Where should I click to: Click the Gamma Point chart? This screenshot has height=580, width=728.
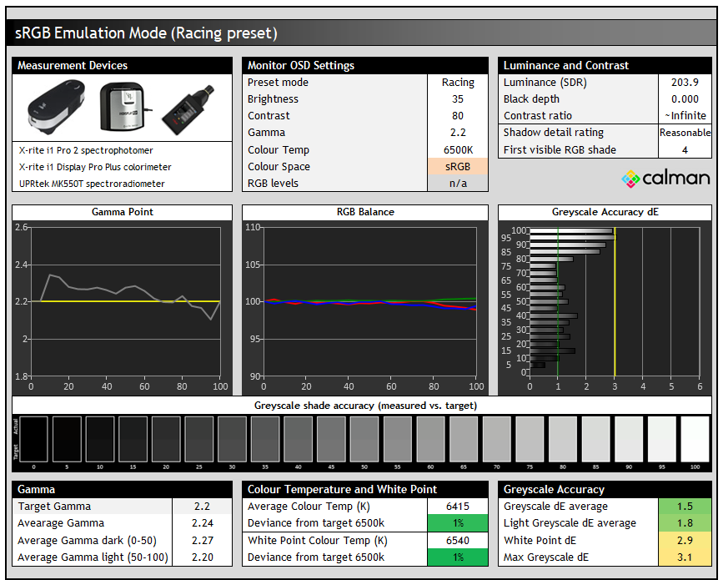point(123,301)
